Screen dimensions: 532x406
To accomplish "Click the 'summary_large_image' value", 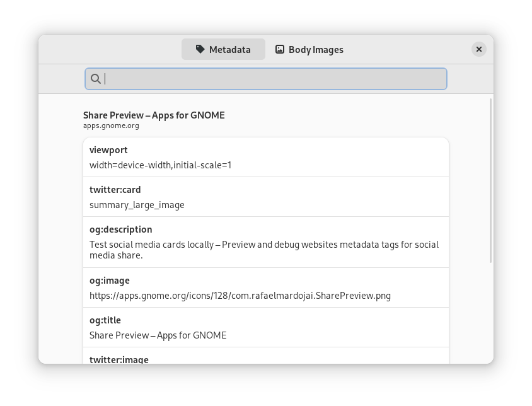I will (137, 205).
